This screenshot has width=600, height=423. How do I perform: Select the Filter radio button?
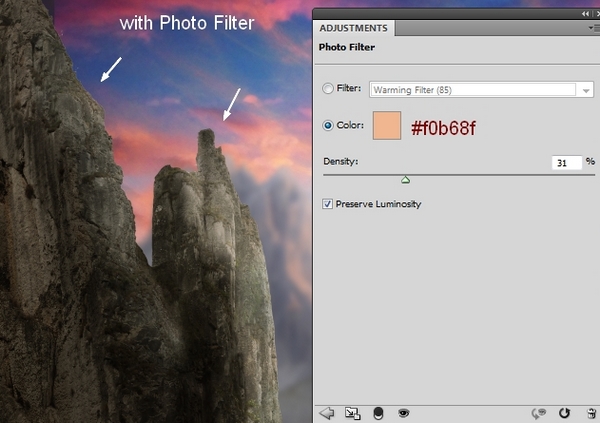pos(328,89)
